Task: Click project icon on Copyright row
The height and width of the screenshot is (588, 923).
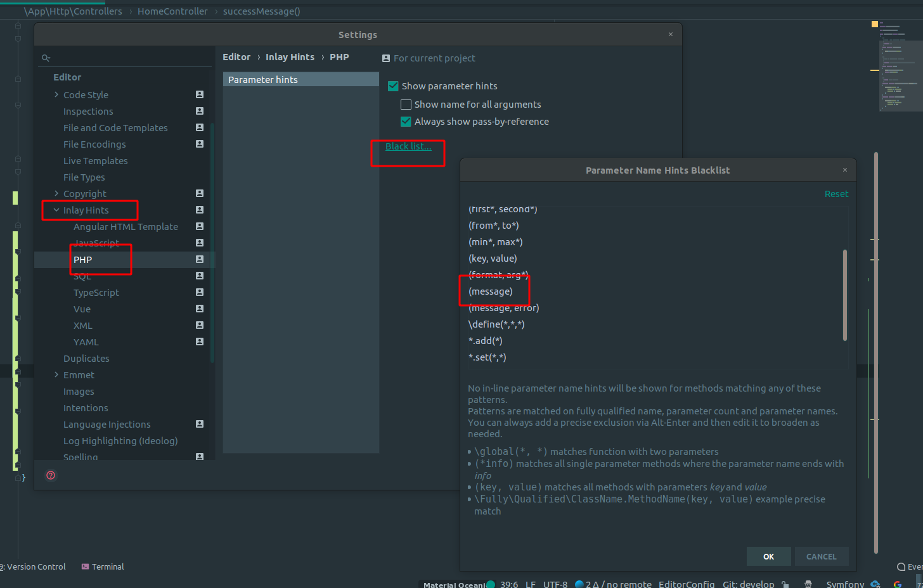Action: 200,193
